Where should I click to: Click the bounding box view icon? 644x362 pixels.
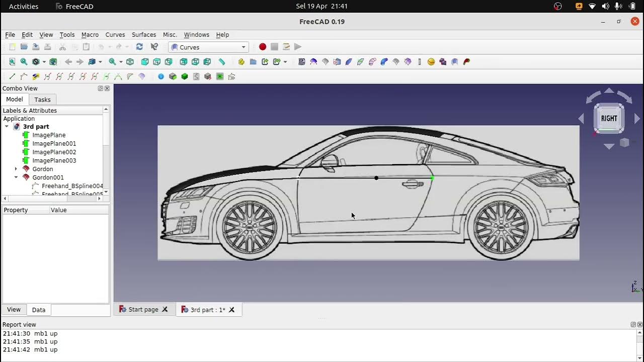click(53, 62)
